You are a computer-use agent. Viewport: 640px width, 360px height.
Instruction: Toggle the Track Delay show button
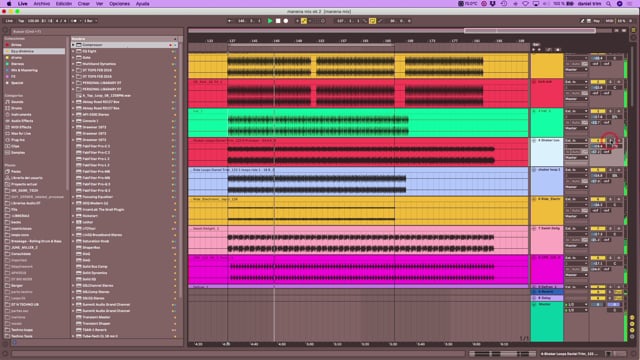tap(632, 337)
